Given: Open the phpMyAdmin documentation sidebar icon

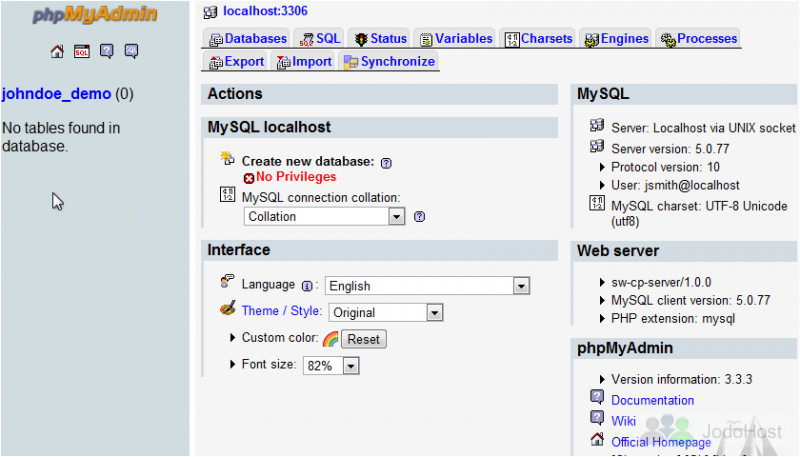Looking at the screenshot, I should [x=107, y=51].
